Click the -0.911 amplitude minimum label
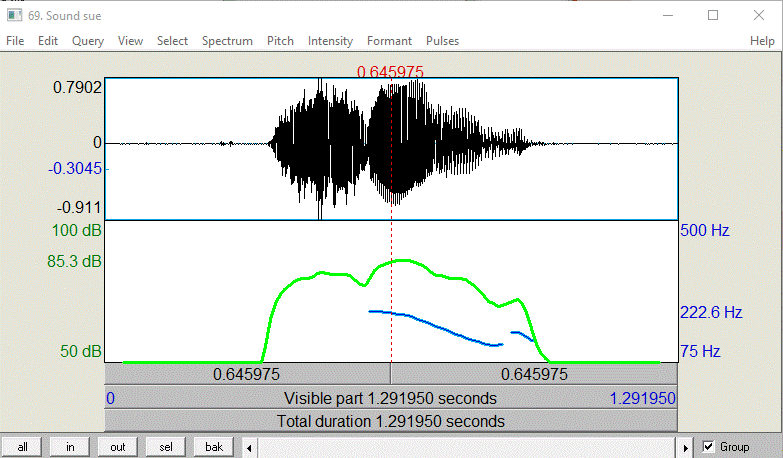 pyautogui.click(x=79, y=207)
